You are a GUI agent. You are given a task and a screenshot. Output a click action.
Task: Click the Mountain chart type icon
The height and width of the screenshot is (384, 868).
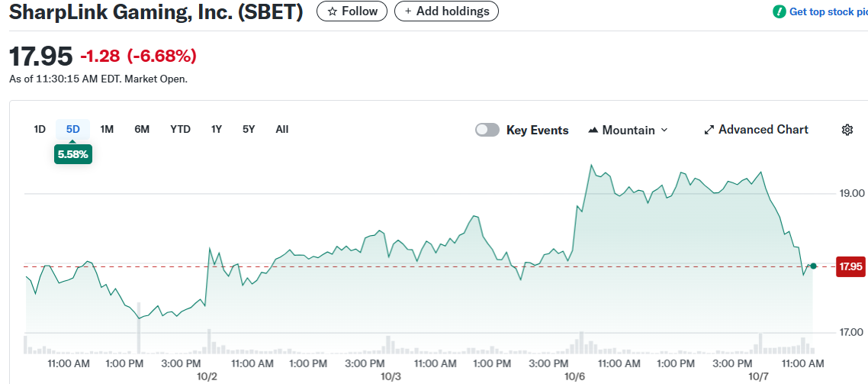(593, 131)
